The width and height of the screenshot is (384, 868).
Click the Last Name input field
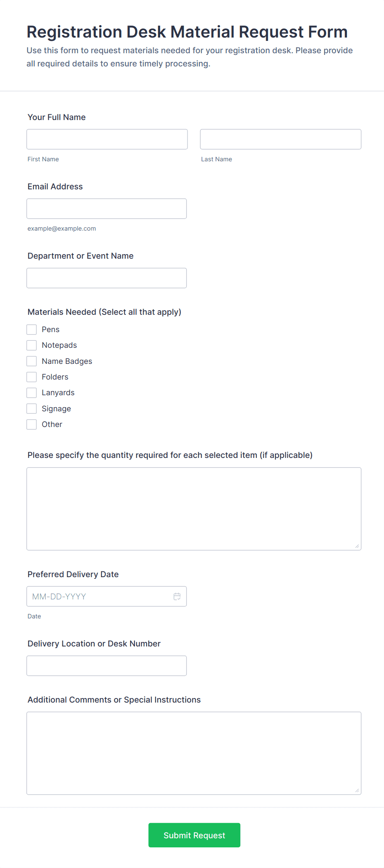pos(280,139)
